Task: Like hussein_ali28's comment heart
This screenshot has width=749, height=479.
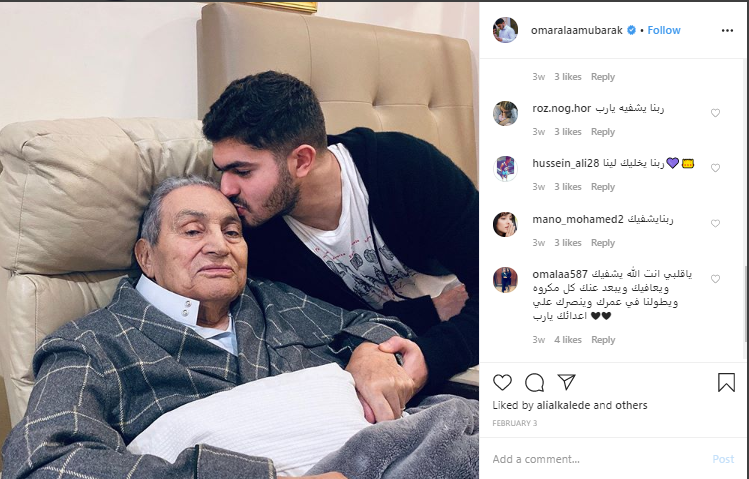Action: [x=715, y=168]
